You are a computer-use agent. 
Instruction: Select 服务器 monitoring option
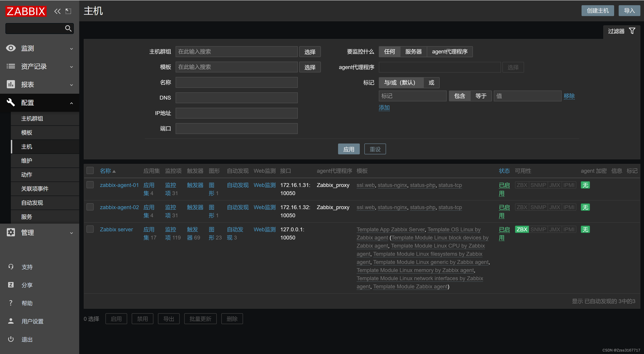[x=413, y=52]
